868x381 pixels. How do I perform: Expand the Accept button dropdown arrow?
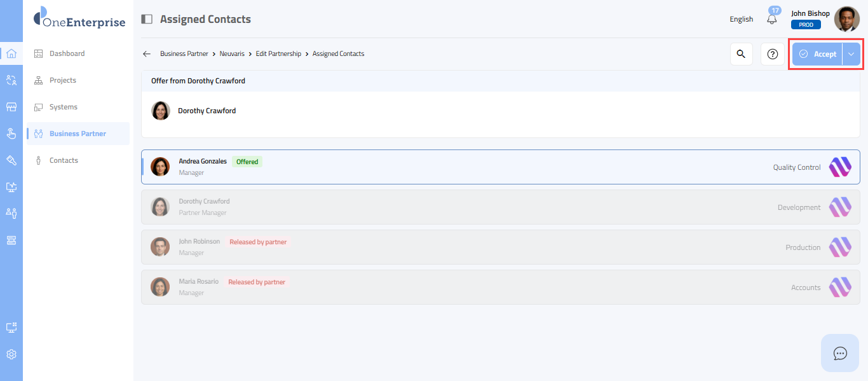click(x=851, y=54)
